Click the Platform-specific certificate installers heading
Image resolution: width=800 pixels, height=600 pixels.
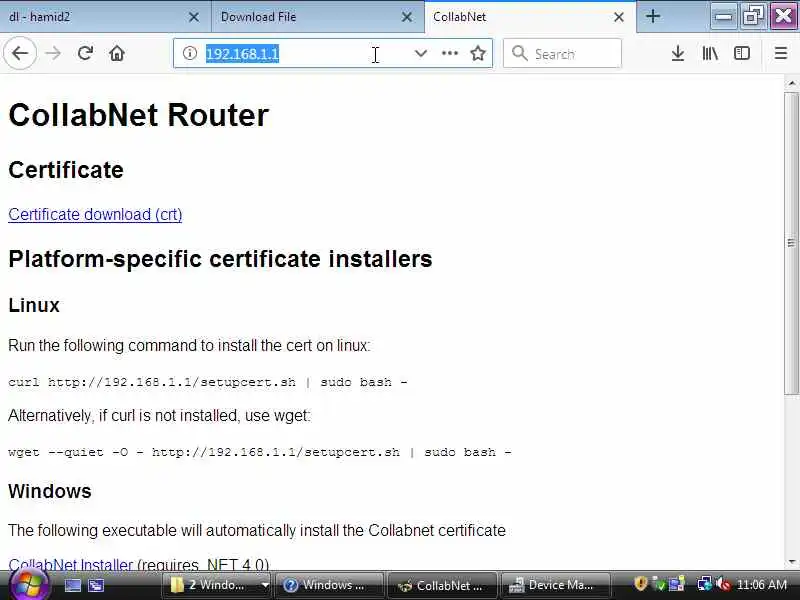[220, 259]
